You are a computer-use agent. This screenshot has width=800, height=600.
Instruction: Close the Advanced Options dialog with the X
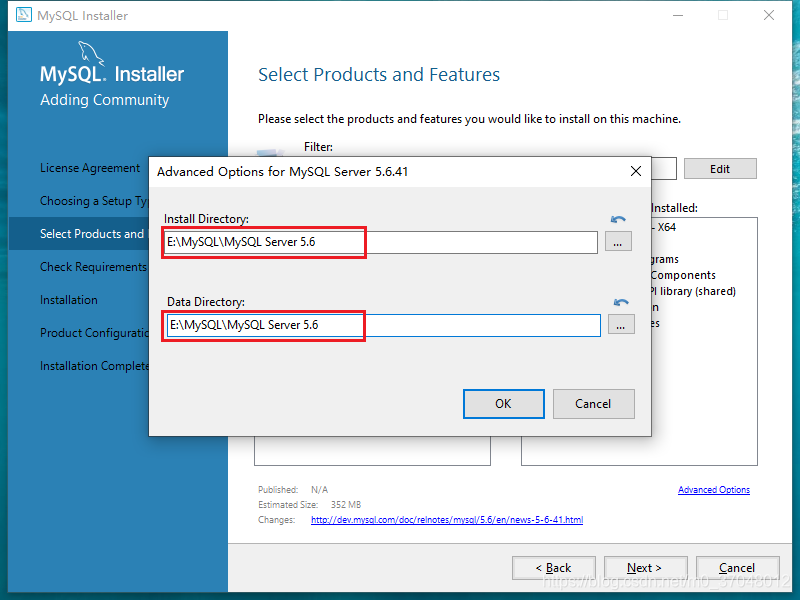click(x=636, y=171)
